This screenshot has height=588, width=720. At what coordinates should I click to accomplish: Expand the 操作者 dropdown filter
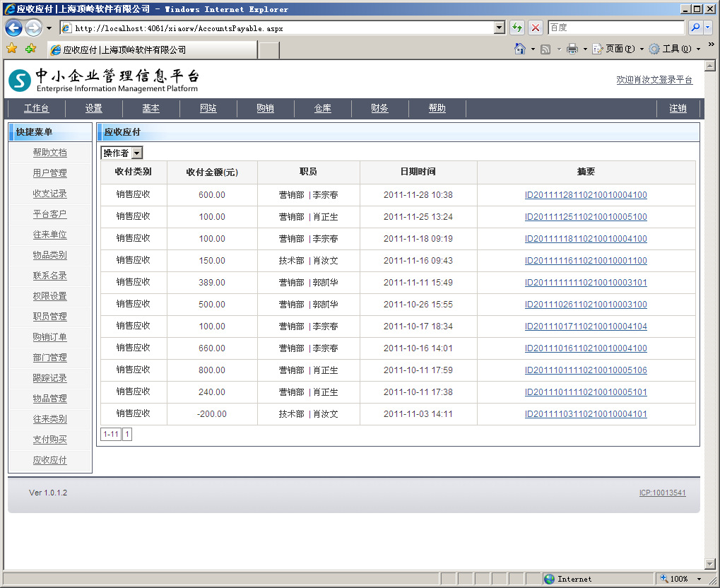click(x=136, y=153)
